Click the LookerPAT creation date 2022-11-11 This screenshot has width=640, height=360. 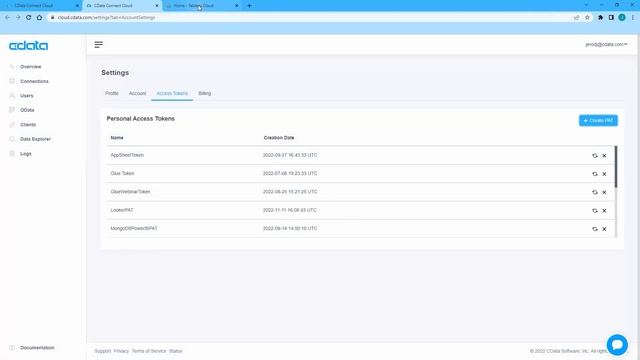pyautogui.click(x=290, y=210)
